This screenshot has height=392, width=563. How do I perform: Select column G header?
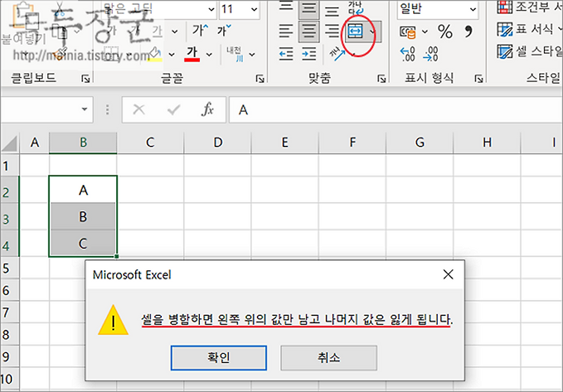tap(419, 142)
